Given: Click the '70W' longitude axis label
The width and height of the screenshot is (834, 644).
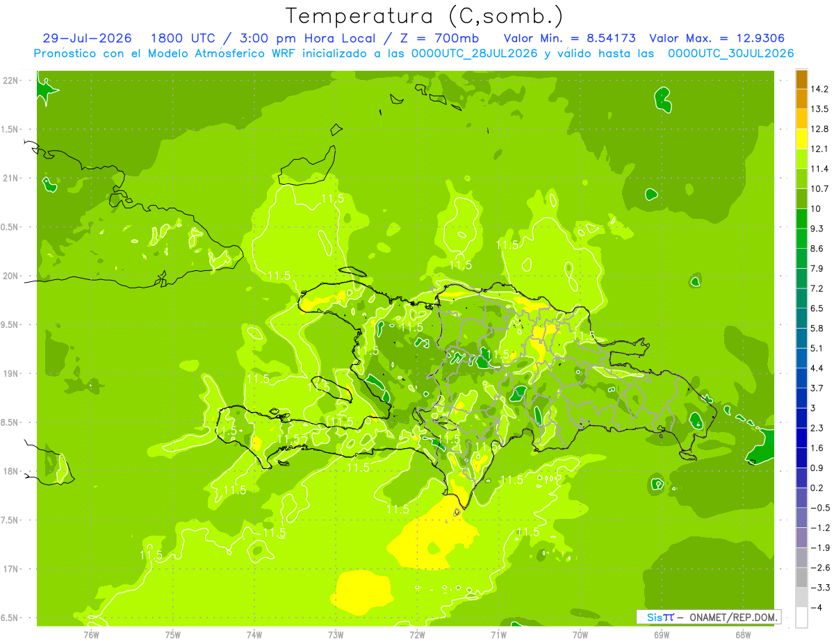Looking at the screenshot, I should (x=580, y=634).
